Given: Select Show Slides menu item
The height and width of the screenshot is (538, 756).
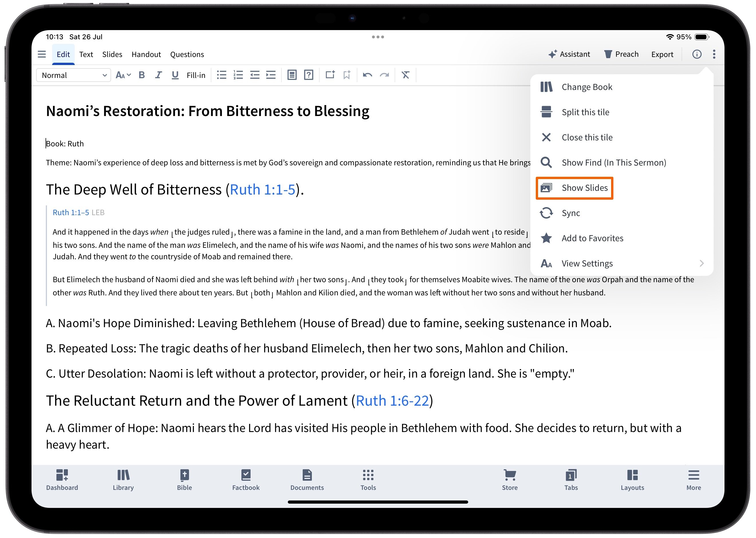Looking at the screenshot, I should [574, 188].
